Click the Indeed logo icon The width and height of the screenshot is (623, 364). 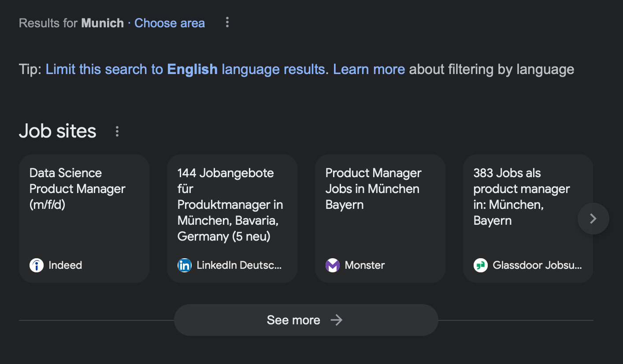pyautogui.click(x=37, y=265)
